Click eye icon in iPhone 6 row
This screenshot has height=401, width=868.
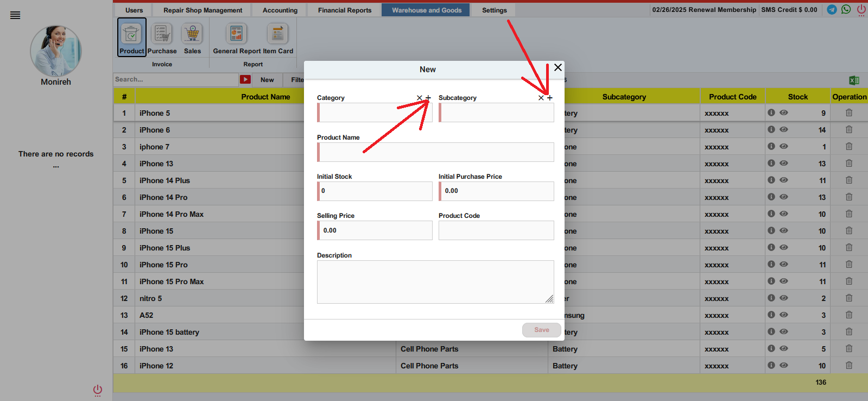[784, 130]
